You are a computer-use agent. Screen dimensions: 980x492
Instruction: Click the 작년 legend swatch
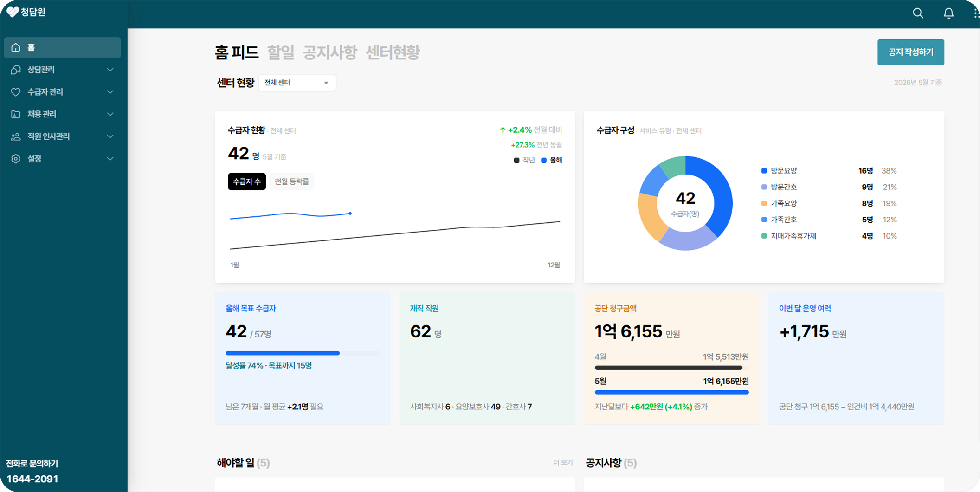click(x=516, y=160)
